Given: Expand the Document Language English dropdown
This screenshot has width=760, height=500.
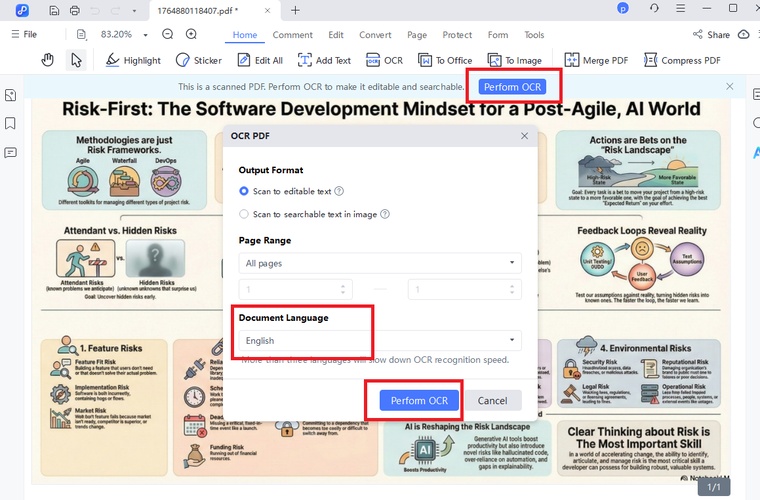Looking at the screenshot, I should [x=380, y=340].
